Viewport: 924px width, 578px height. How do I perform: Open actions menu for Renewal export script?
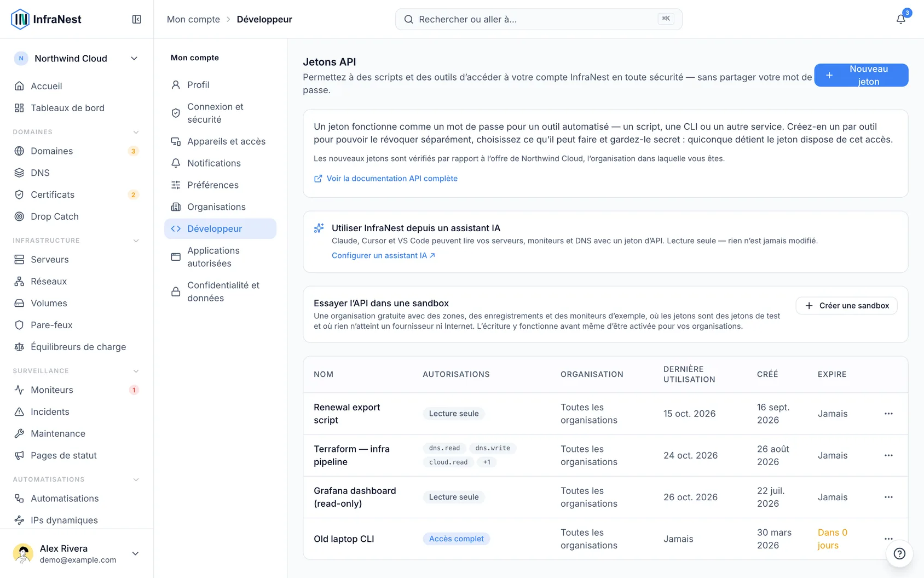[888, 414]
